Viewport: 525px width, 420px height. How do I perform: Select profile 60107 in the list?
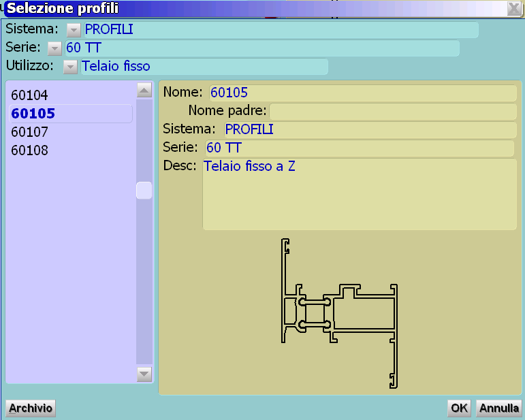pos(71,132)
